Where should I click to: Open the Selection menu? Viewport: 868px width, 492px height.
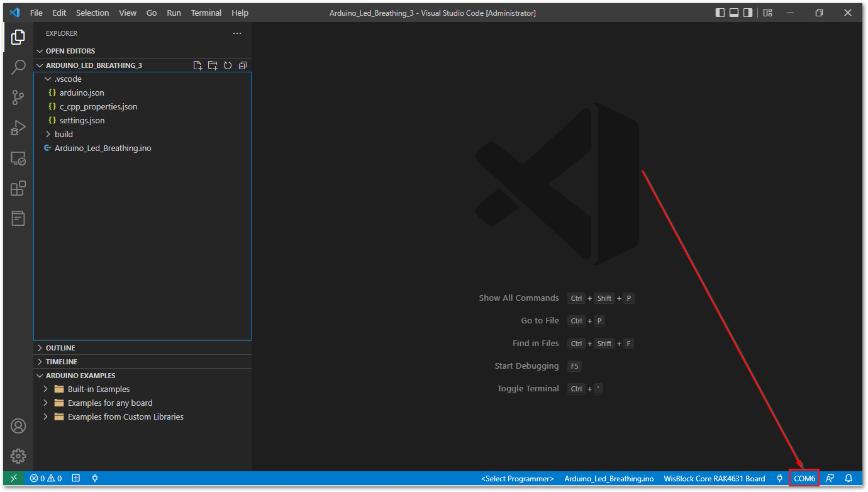click(x=92, y=13)
